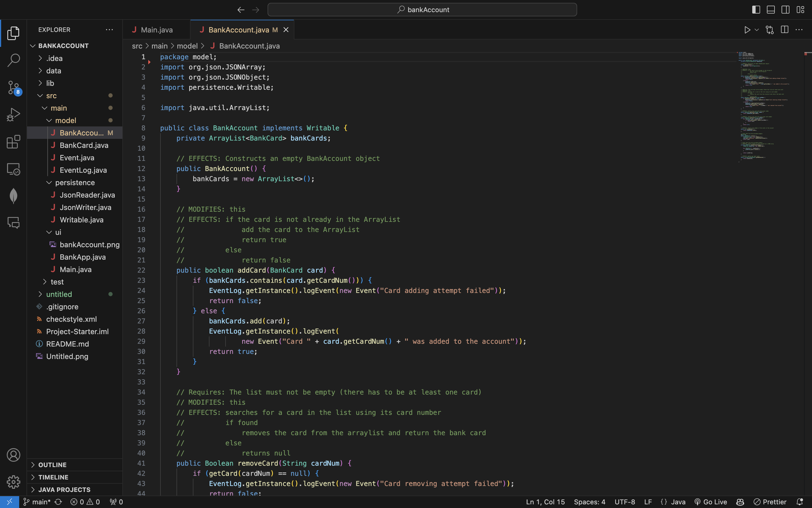Click the Copilot status icon

click(x=740, y=502)
